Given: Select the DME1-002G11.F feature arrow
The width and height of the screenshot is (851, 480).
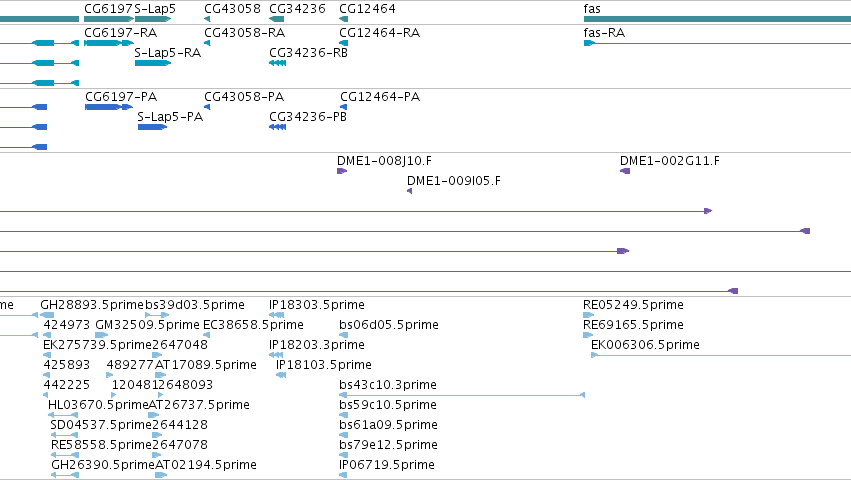Looking at the screenshot, I should pyautogui.click(x=625, y=171).
